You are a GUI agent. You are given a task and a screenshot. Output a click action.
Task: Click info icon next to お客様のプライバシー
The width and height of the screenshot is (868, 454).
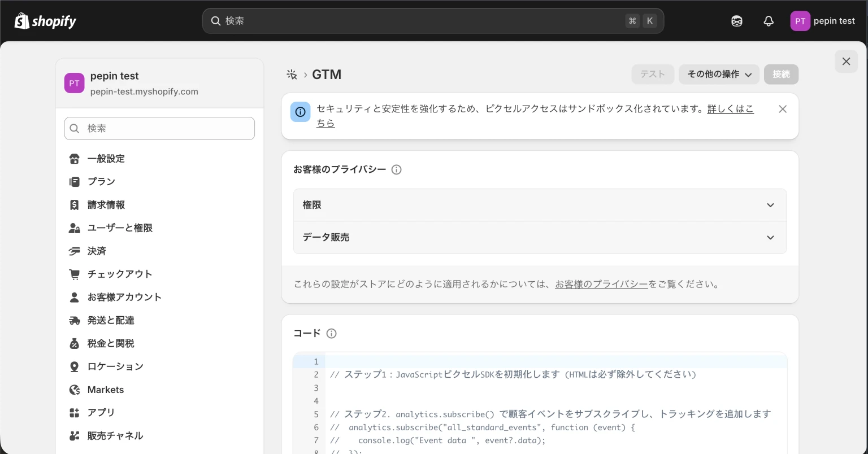tap(397, 169)
